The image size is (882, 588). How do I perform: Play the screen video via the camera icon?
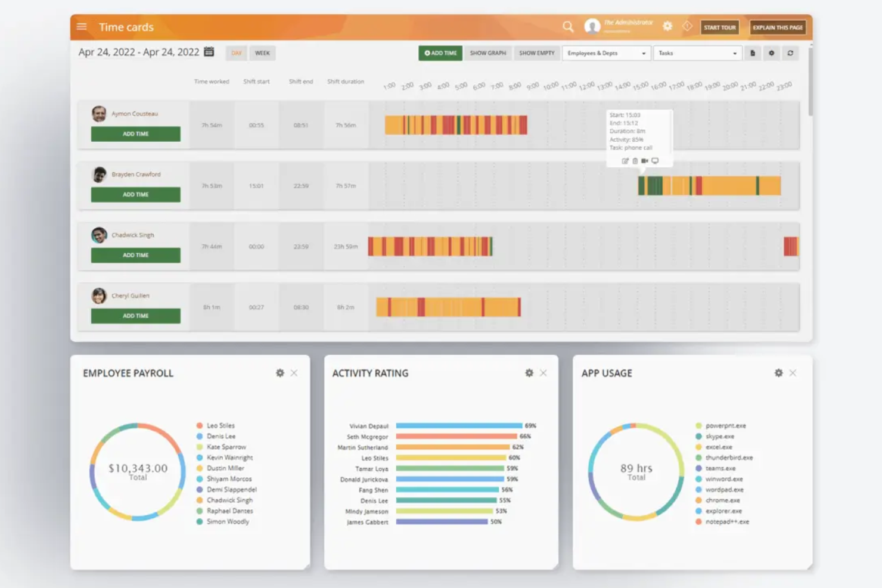(645, 161)
